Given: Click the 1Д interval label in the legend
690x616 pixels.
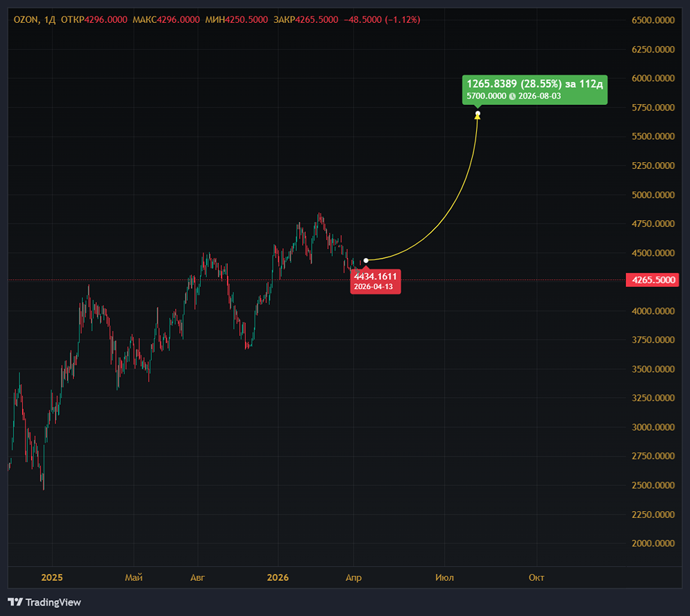Looking at the screenshot, I should [x=49, y=19].
